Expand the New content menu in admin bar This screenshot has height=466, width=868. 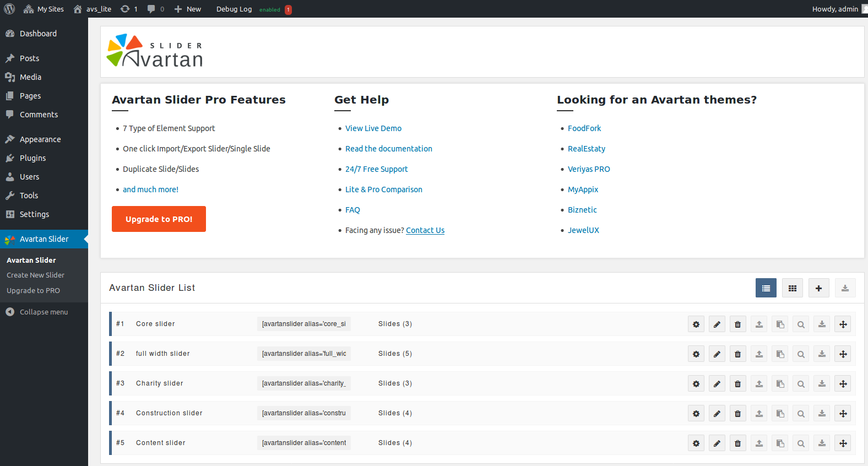coord(188,9)
